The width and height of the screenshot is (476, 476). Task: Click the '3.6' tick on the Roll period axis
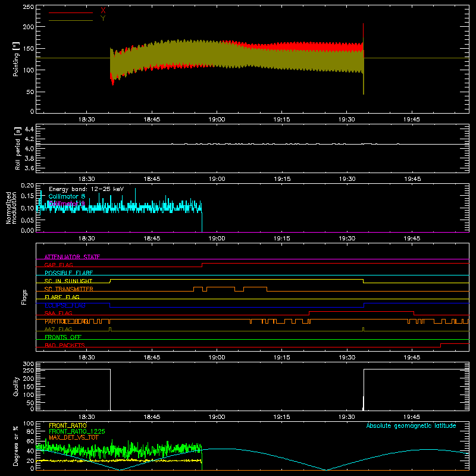coord(29,168)
